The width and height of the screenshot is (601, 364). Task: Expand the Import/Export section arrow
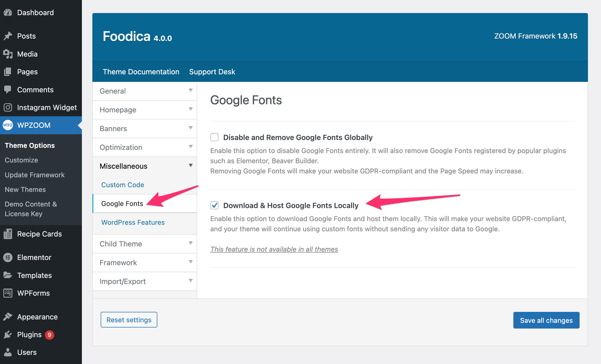point(191,281)
